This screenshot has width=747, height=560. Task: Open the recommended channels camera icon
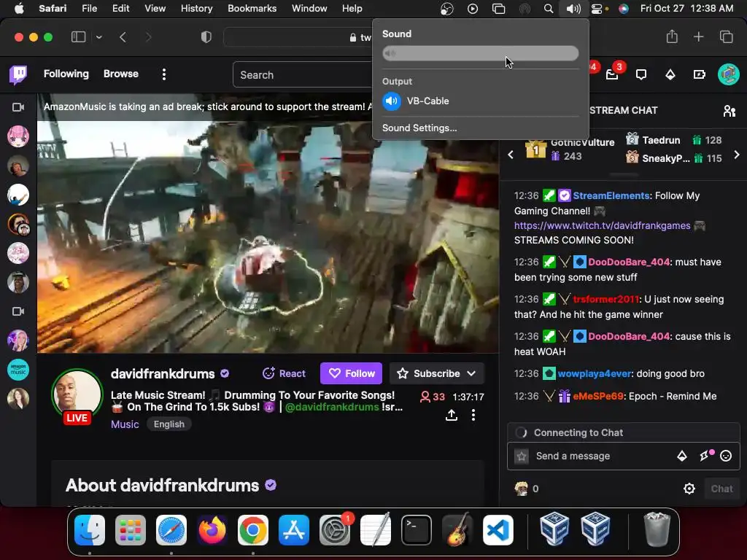[x=18, y=311]
